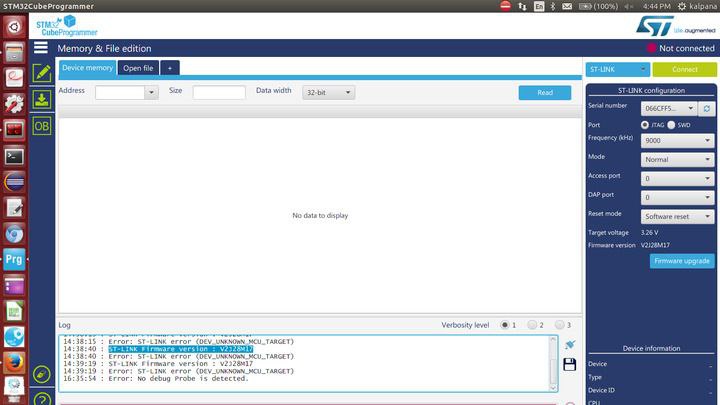Open the Reset mode dropdown
Viewport: 720px width, 405px height.
click(677, 216)
